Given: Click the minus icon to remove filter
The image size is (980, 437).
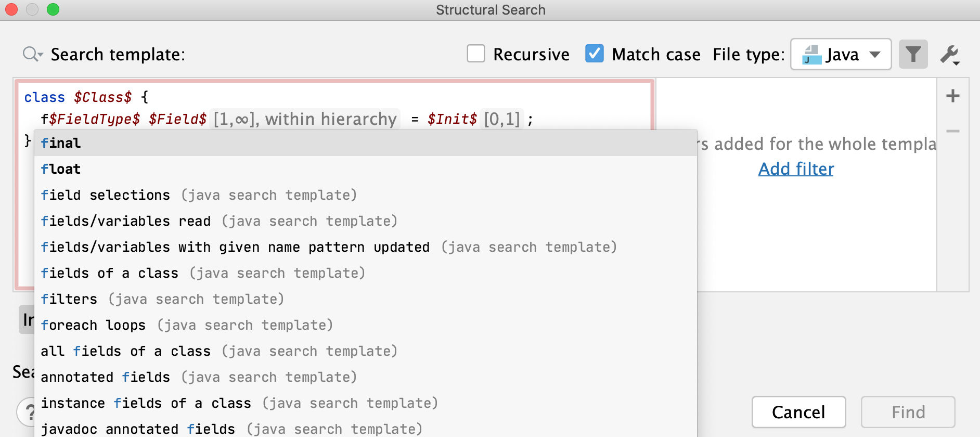Looking at the screenshot, I should (952, 131).
